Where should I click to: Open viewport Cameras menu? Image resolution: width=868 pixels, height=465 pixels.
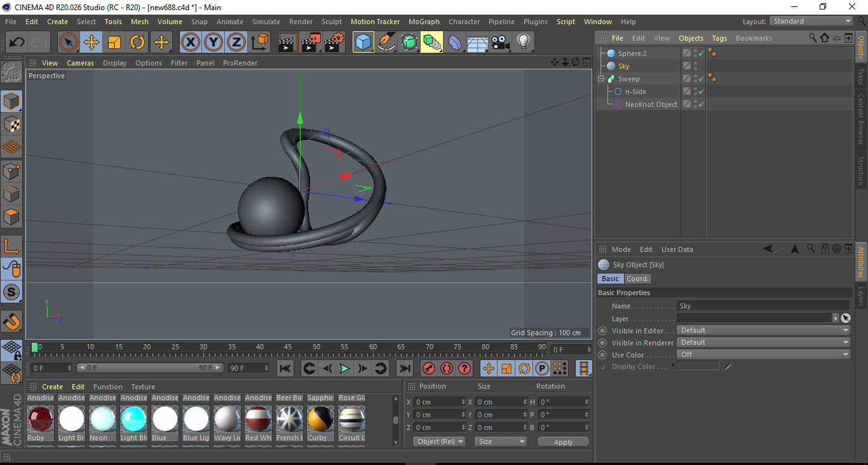[81, 63]
